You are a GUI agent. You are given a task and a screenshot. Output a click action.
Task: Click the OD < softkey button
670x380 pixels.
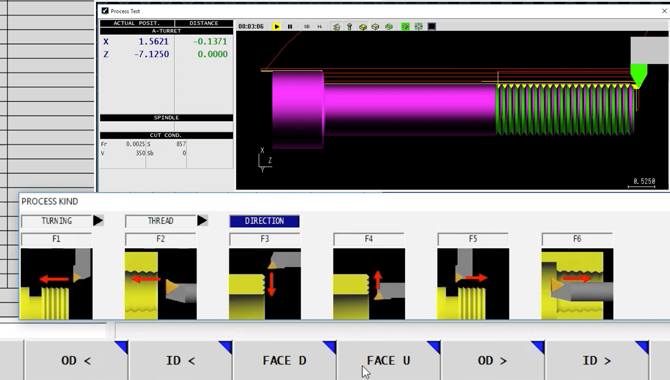pyautogui.click(x=76, y=360)
